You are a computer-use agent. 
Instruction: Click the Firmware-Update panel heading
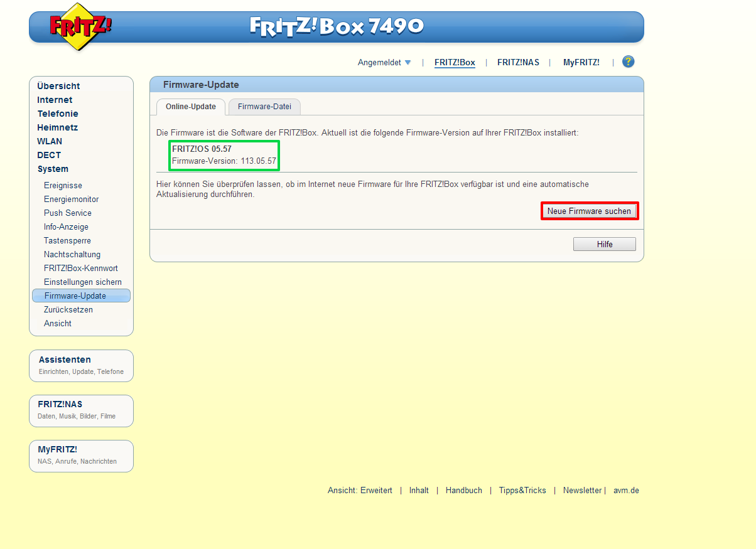[201, 85]
